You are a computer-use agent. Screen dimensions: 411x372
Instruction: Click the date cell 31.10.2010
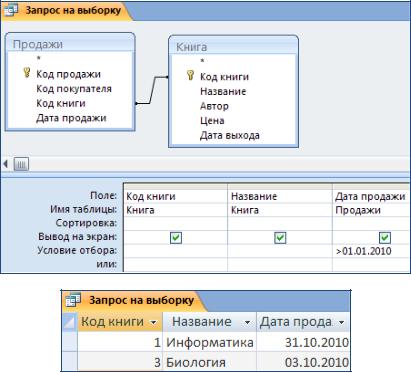(303, 342)
